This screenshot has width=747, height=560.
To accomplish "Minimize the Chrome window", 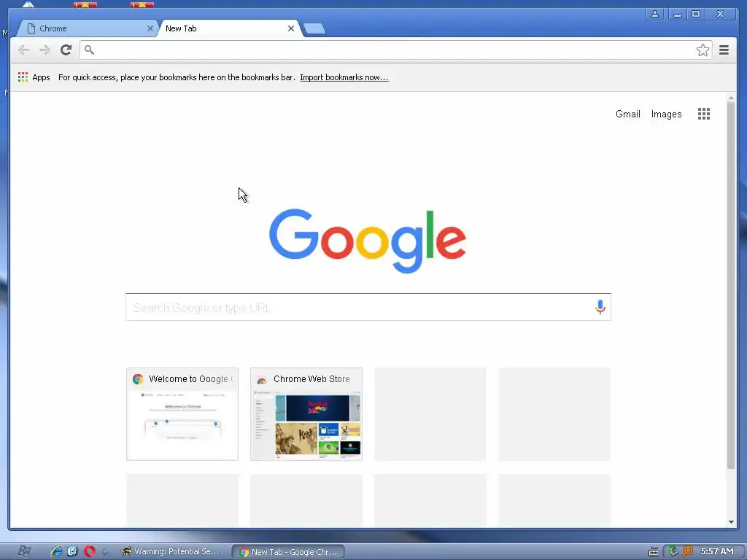I will [x=677, y=14].
